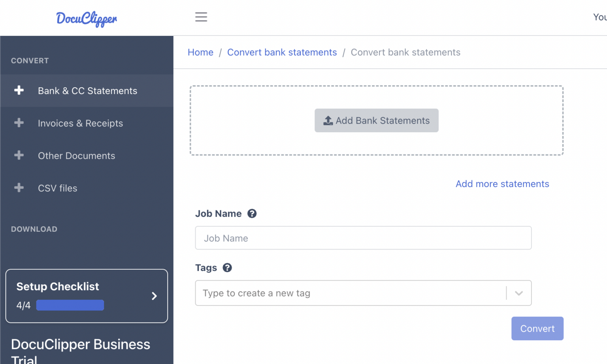The height and width of the screenshot is (364, 607).
Task: Open the Job Name help tooltip icon
Action: [x=252, y=213]
